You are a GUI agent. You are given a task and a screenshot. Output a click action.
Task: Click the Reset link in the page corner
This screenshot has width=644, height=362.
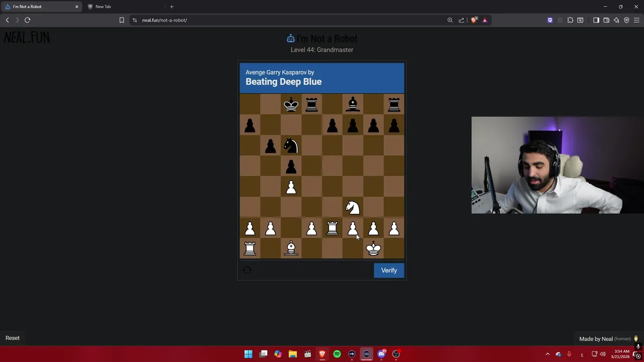pos(13,338)
